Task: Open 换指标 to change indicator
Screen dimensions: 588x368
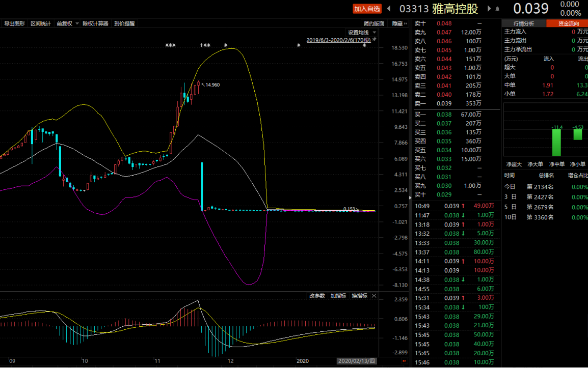Action: [359, 296]
